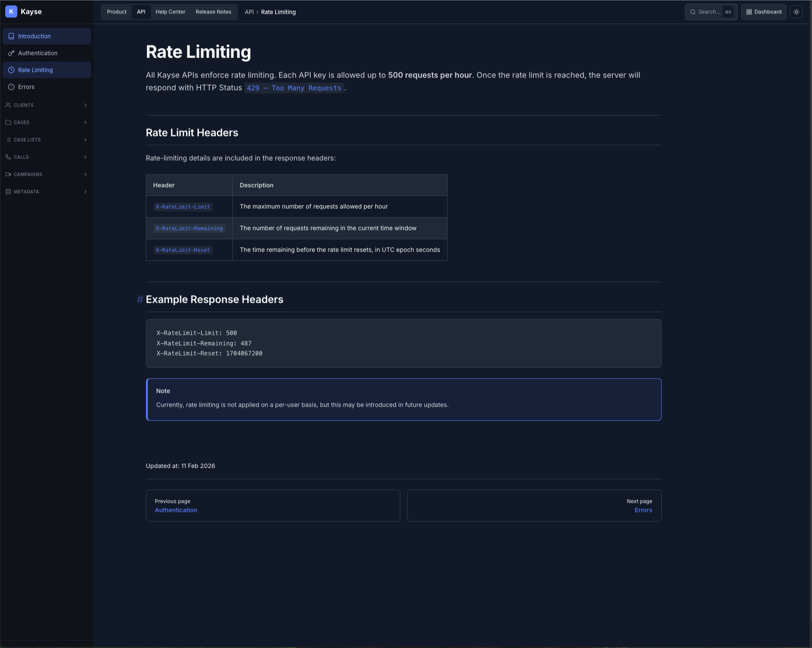Go to the previous page Authentication link
The width and height of the screenshot is (812, 648).
pos(176,510)
